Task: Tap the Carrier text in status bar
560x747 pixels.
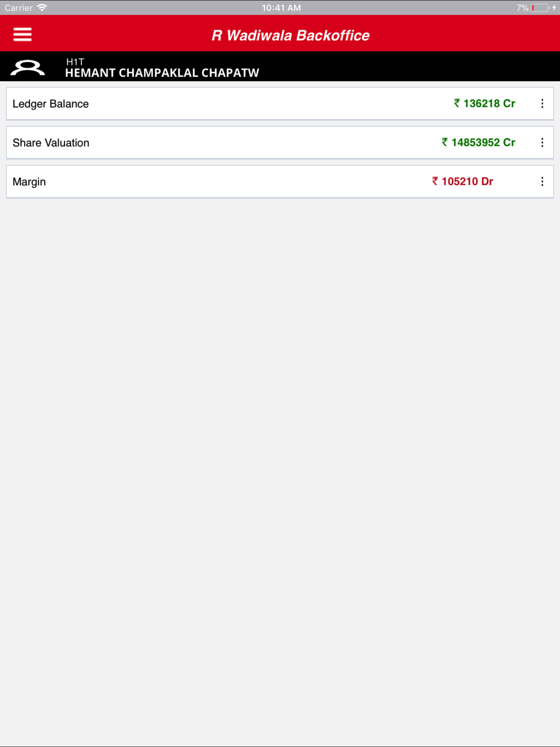Action: 18,8
